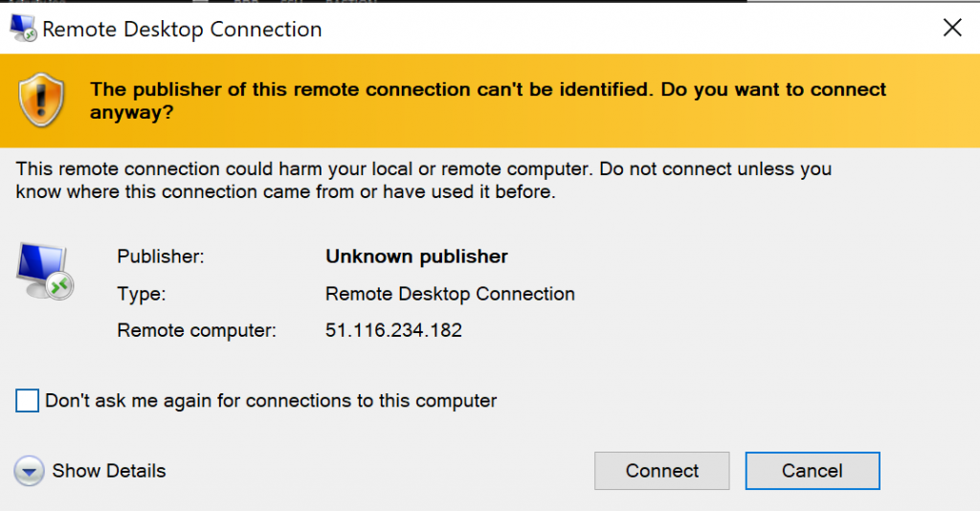Expand details with the round arrow button
Screen dimensions: 980x511
(30, 471)
